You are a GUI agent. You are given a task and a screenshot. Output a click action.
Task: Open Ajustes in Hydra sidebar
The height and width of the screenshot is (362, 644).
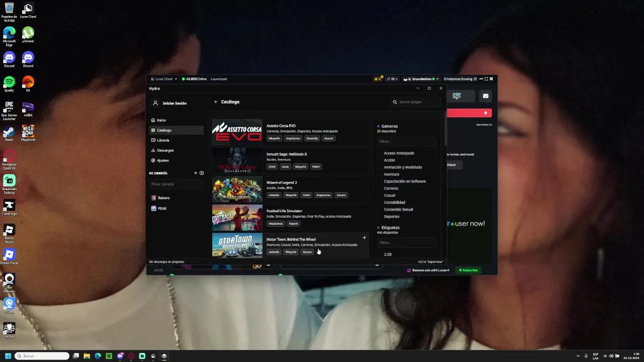point(176,160)
